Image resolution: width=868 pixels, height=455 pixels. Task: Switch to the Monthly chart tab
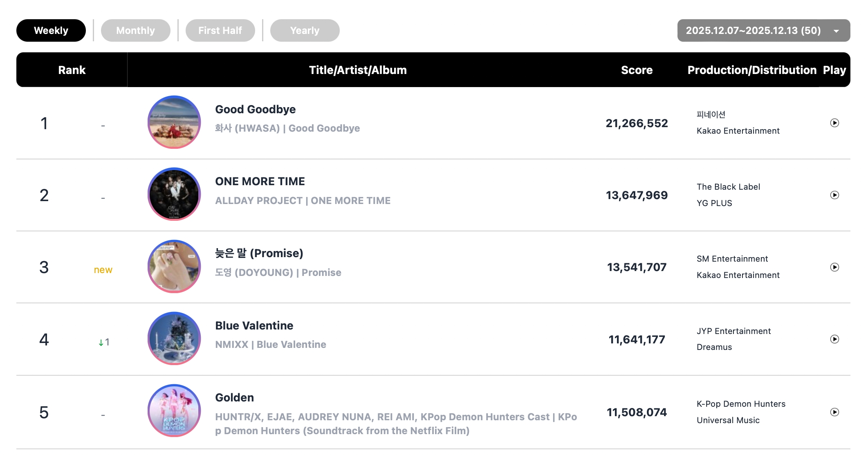[135, 31]
